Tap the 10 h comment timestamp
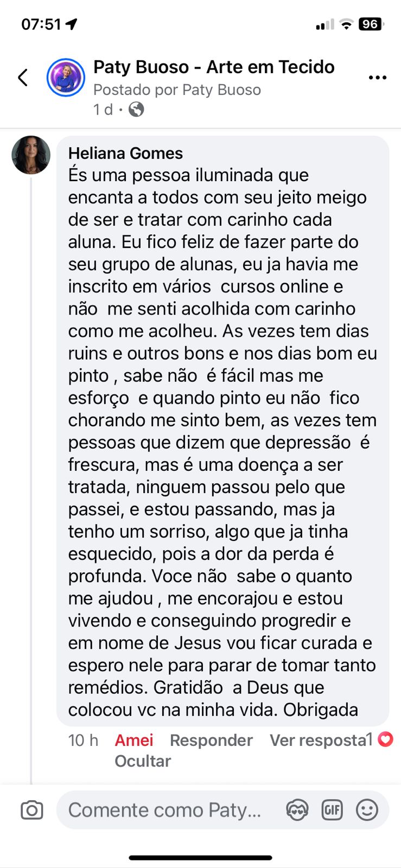 point(83,740)
